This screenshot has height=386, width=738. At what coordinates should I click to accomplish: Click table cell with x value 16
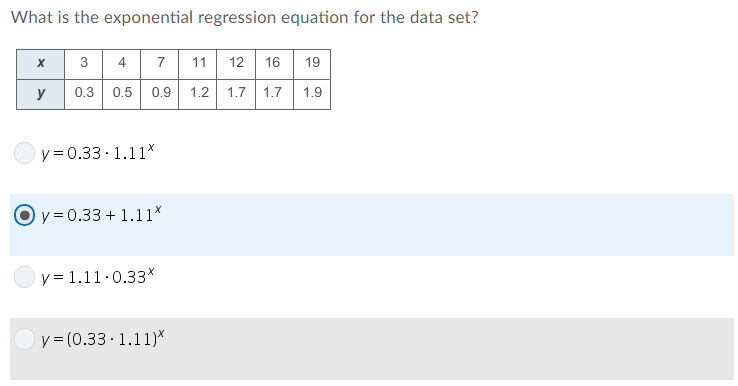click(x=274, y=64)
